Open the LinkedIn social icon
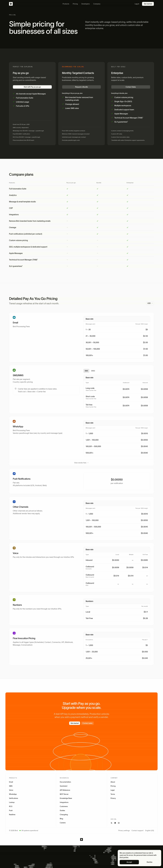Image resolution: width=163 pixels, height=868 pixels. tap(115, 823)
